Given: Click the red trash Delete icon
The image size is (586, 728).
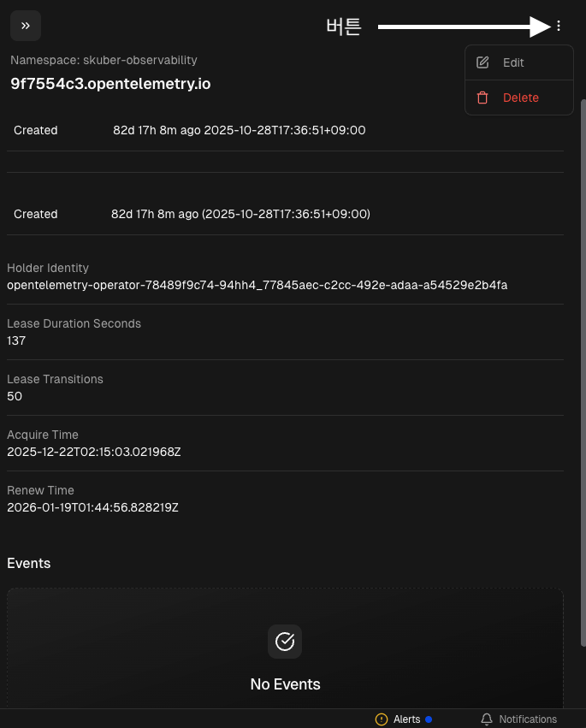Looking at the screenshot, I should coord(482,98).
